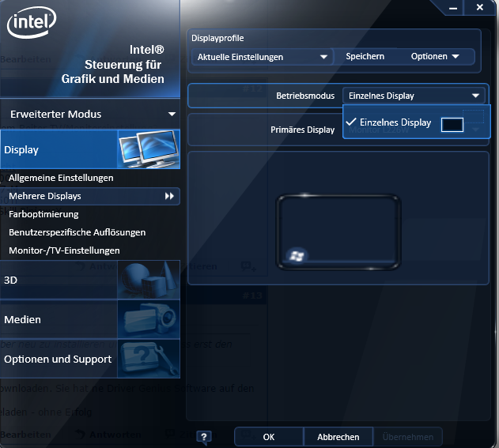This screenshot has width=499, height=448.
Task: Open the 3D category
Action: 90,280
